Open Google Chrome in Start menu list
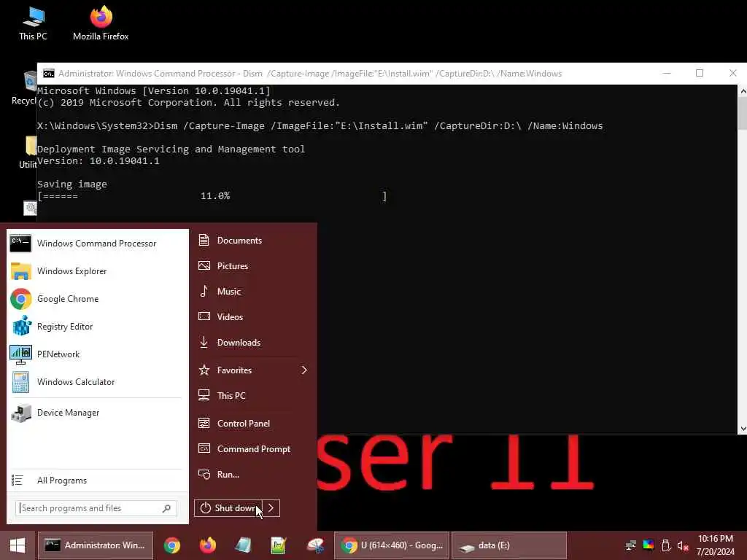 (x=97, y=298)
